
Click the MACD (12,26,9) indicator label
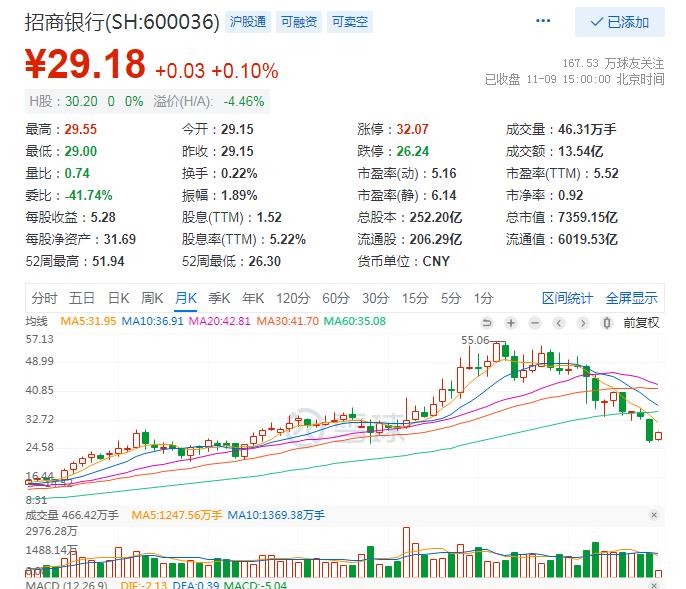pos(66,585)
